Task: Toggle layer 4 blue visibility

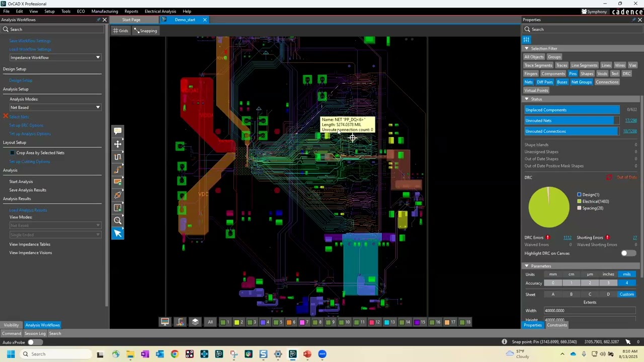Action: (x=265, y=322)
